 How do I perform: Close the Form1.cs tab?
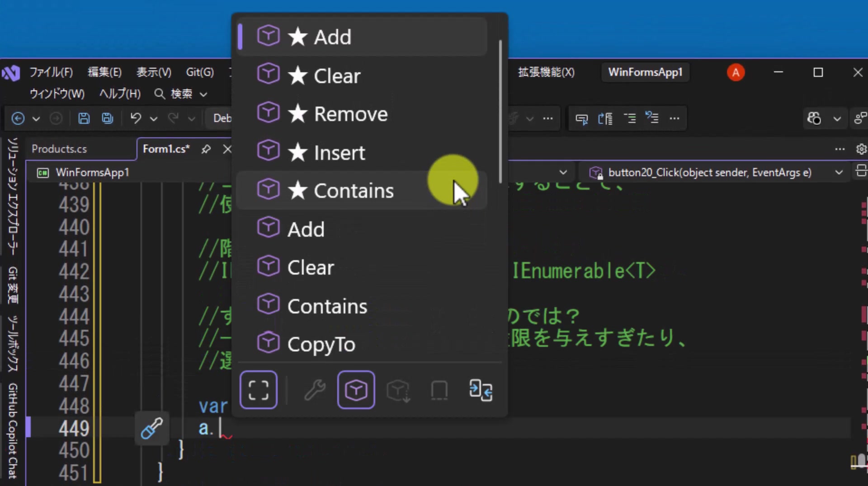coord(227,149)
